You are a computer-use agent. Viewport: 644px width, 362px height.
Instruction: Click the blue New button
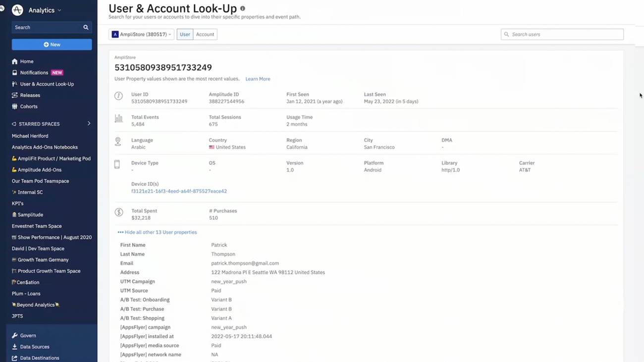point(52,45)
